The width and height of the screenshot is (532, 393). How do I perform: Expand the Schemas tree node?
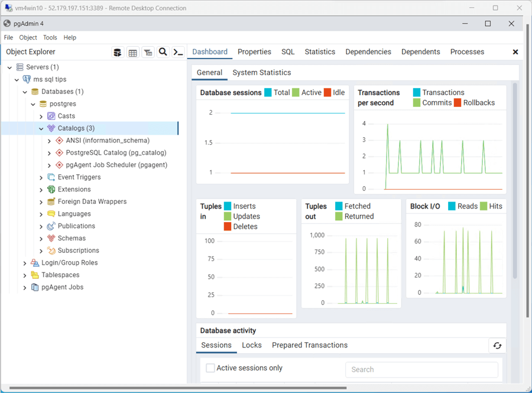click(x=41, y=239)
